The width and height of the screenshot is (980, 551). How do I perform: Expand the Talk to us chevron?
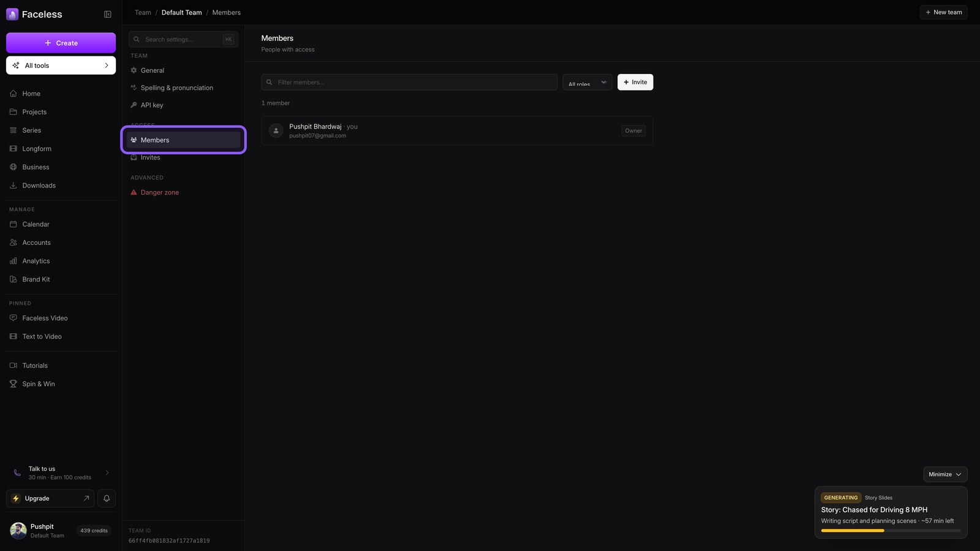pyautogui.click(x=107, y=473)
